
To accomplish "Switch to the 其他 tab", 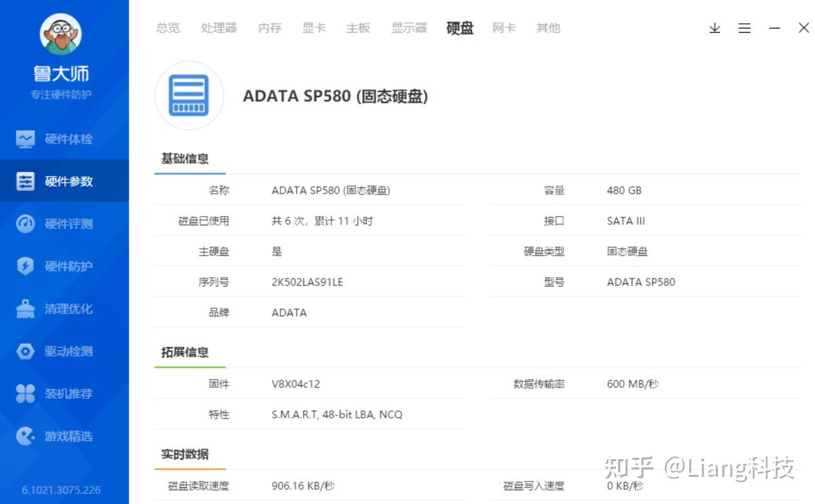I will pos(548,28).
